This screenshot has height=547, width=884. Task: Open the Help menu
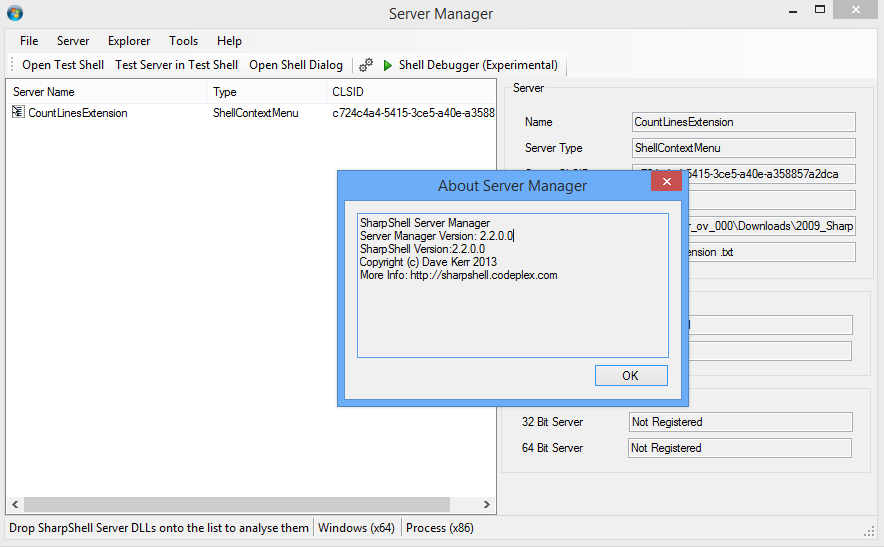[x=229, y=41]
